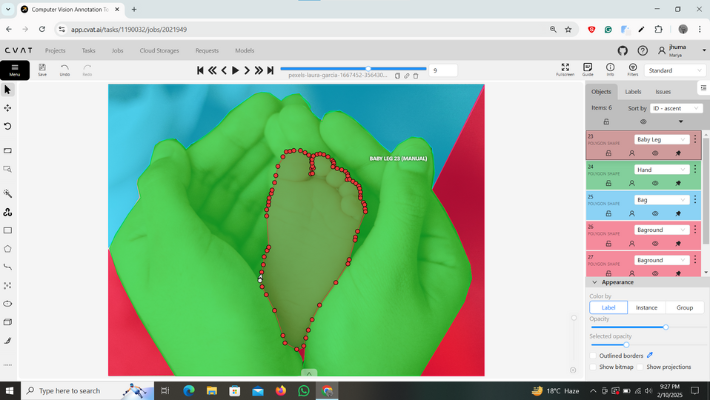
Task: Select the draw polygon tool
Action: [x=8, y=248]
